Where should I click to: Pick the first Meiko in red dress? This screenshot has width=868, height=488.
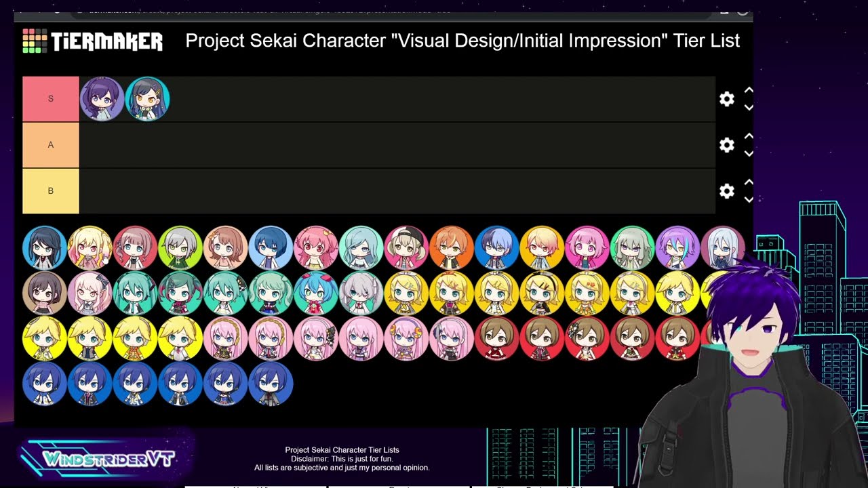coord(496,339)
